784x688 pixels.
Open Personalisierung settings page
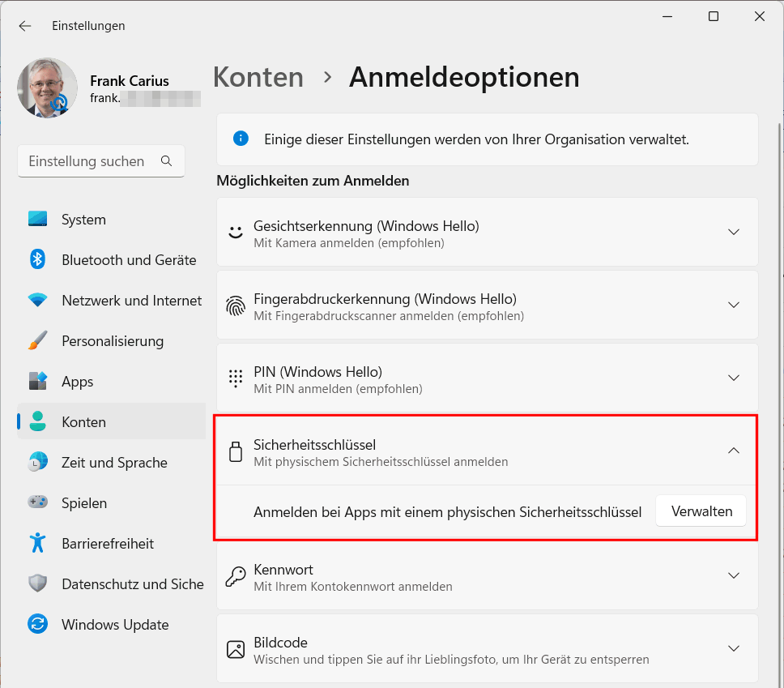click(x=112, y=340)
